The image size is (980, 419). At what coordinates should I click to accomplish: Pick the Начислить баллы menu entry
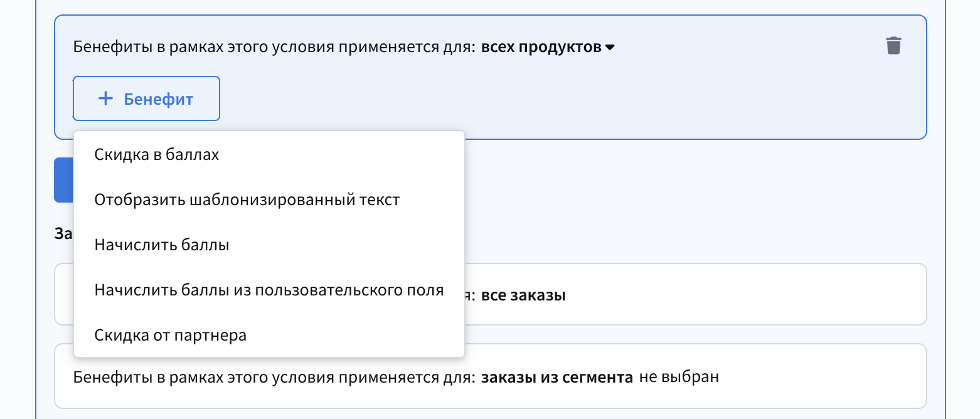coord(162,245)
